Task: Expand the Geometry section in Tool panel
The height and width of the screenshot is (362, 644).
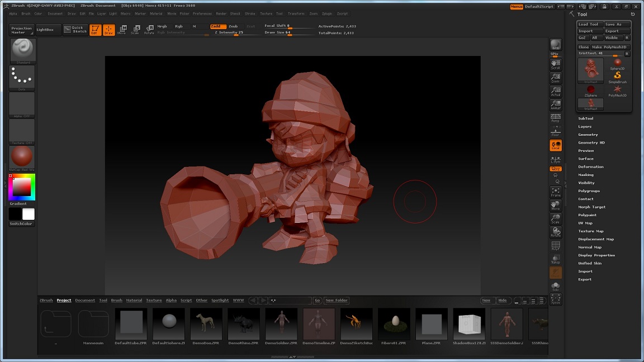Action: point(588,135)
